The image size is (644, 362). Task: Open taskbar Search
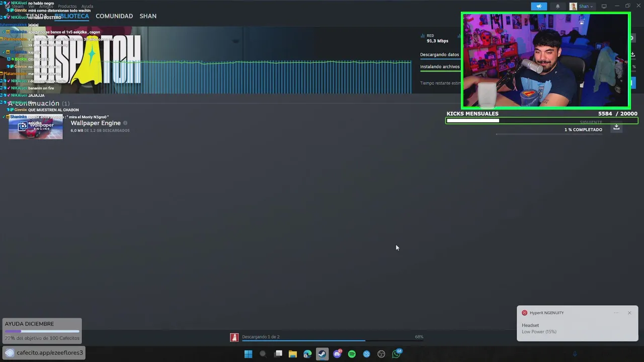pyautogui.click(x=263, y=354)
